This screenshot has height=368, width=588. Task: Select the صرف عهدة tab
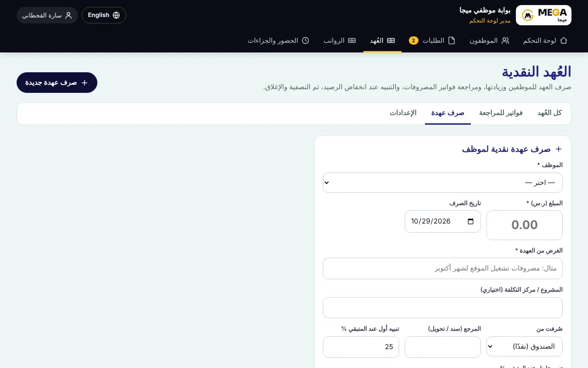click(x=448, y=113)
